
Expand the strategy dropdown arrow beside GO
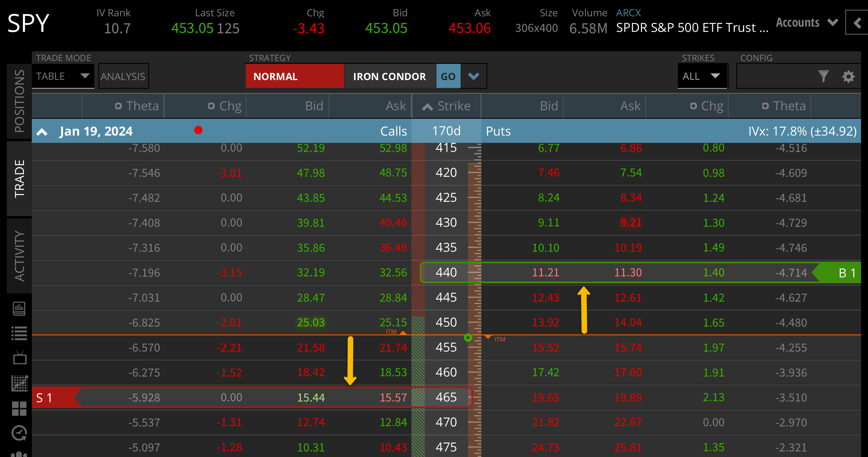point(473,76)
